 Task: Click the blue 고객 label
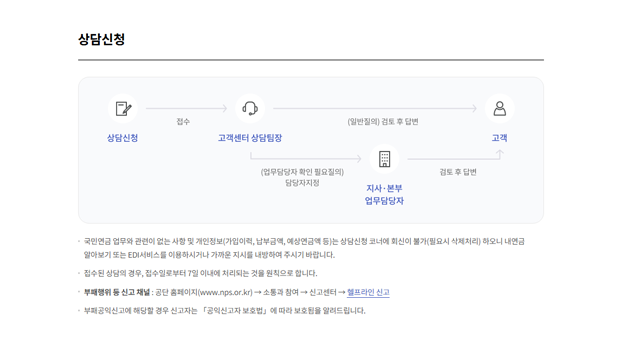pyautogui.click(x=500, y=138)
